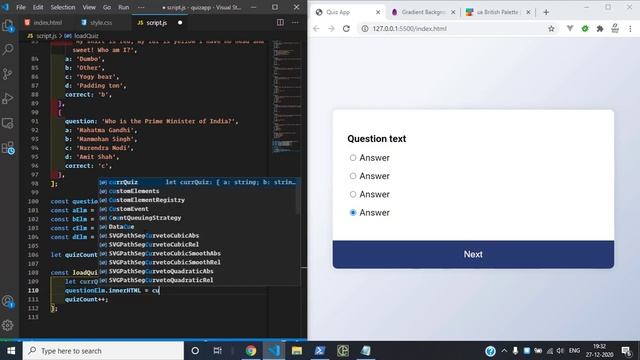640x360 pixels.
Task: Go back in the Chrome browser
Action: 316,29
